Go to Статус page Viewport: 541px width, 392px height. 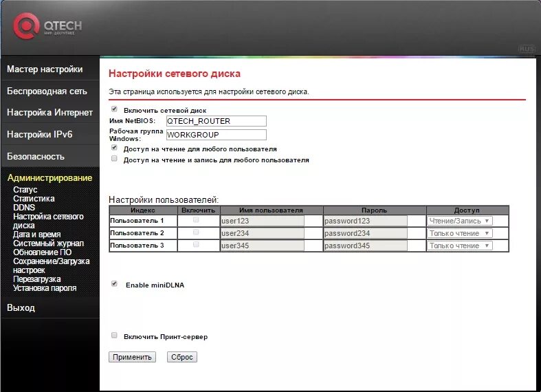point(25,190)
